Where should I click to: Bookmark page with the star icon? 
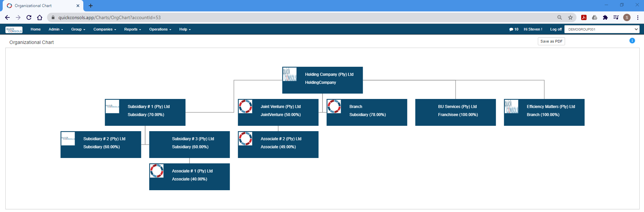point(570,17)
